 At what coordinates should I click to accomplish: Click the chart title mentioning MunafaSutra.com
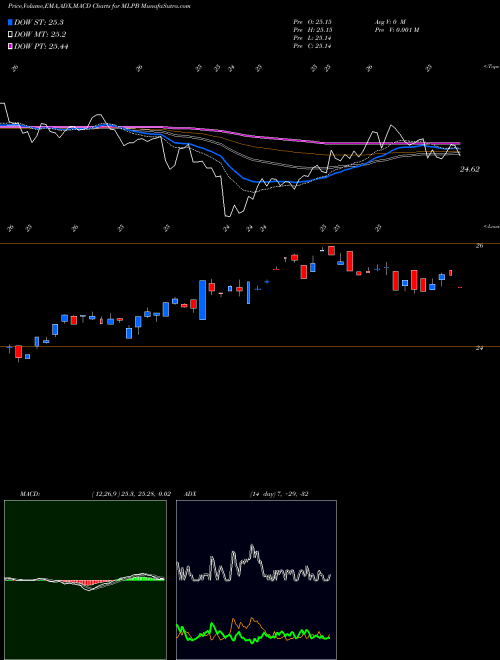coord(99,7)
